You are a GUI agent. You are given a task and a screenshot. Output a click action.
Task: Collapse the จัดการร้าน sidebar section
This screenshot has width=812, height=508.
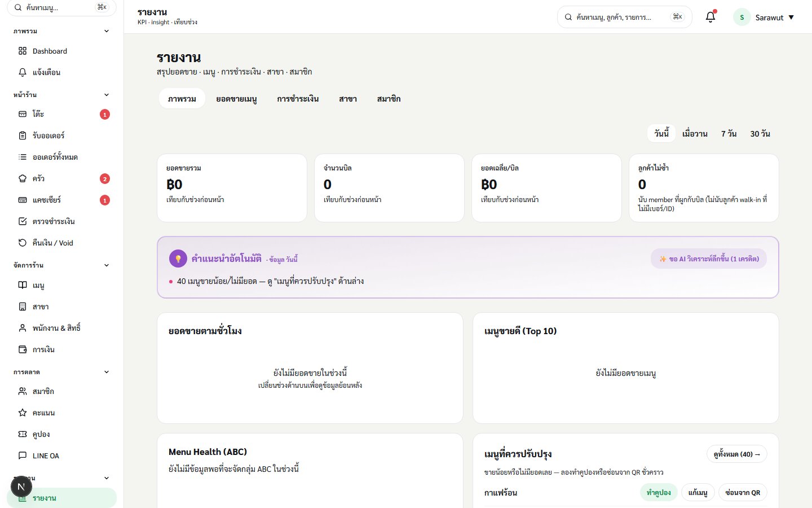click(x=107, y=265)
